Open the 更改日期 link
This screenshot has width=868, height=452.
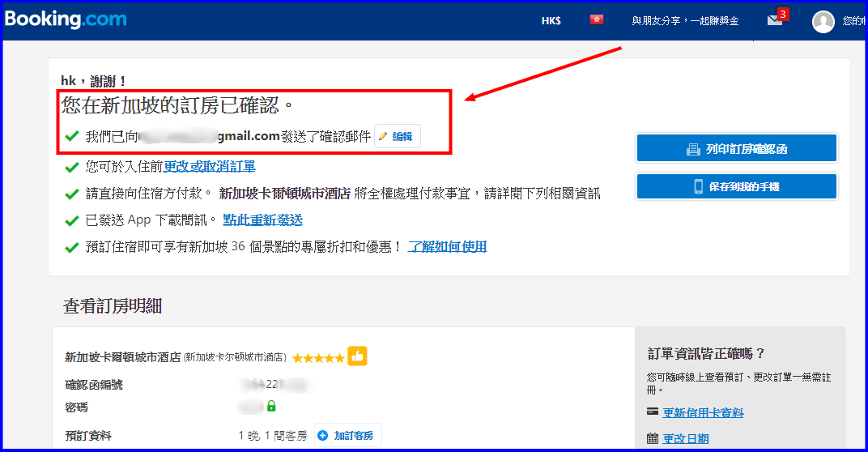coord(685,438)
